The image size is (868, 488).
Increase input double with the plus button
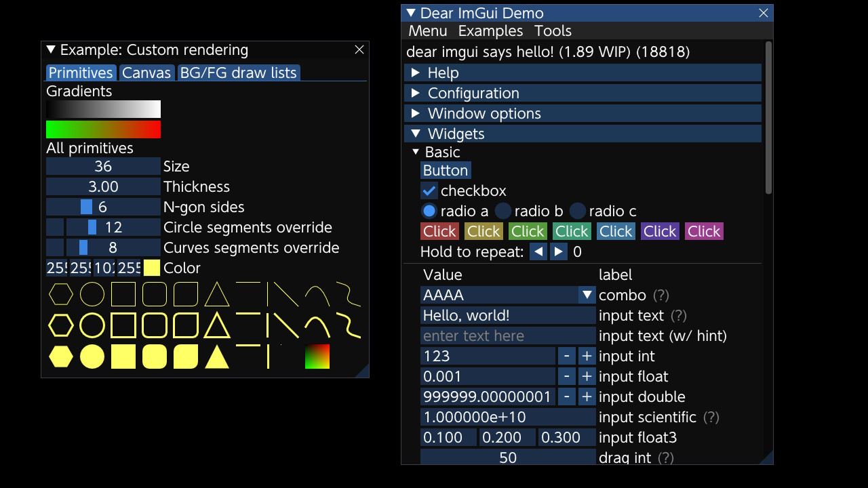click(x=587, y=396)
